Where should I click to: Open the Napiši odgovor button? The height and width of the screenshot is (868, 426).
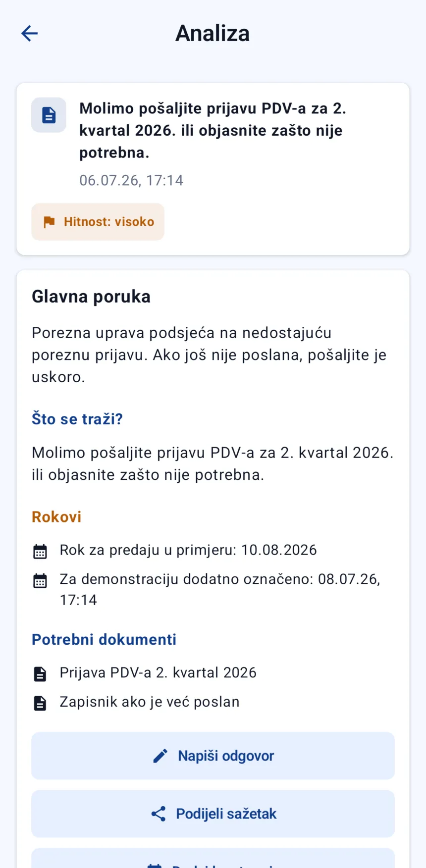click(x=213, y=756)
